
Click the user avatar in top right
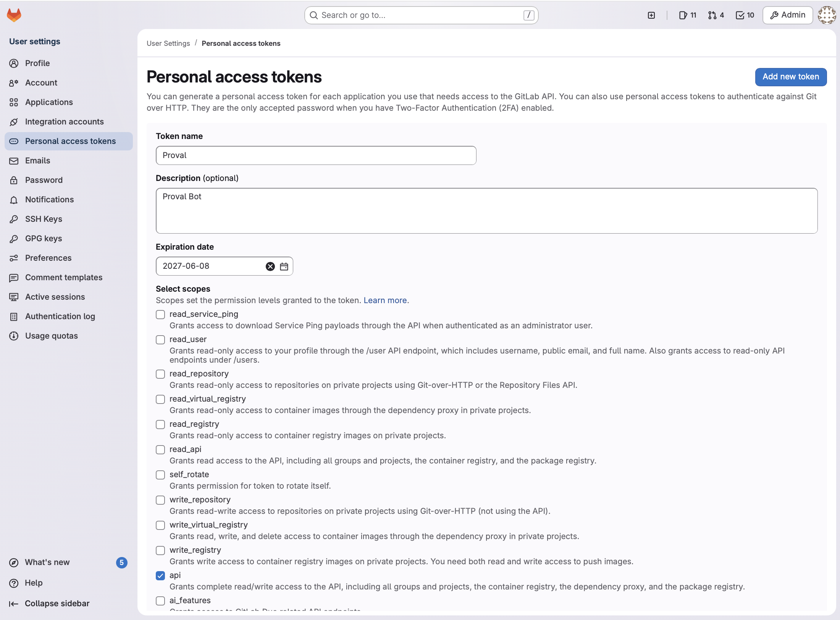pyautogui.click(x=827, y=15)
